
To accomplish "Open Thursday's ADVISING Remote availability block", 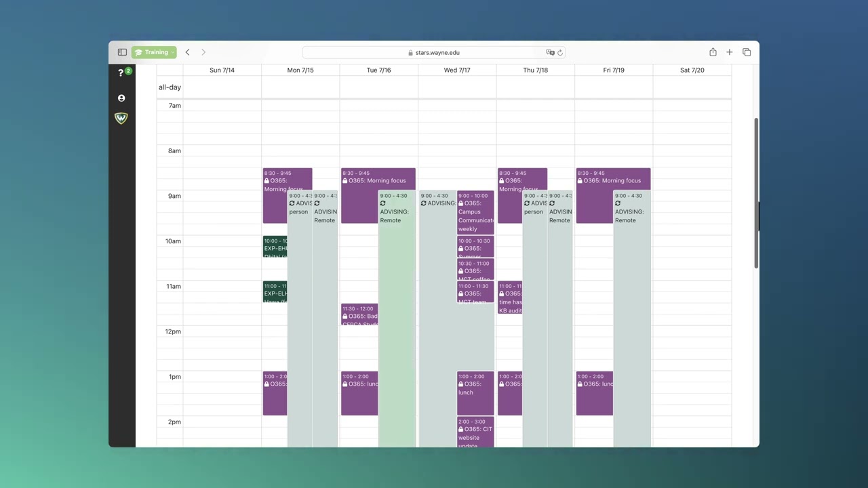I will (x=560, y=319).
